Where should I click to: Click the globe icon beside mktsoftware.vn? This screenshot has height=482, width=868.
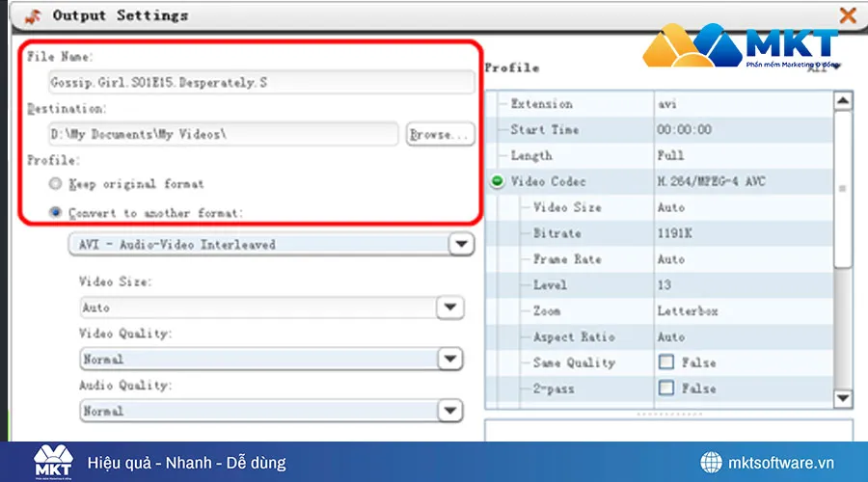711,462
